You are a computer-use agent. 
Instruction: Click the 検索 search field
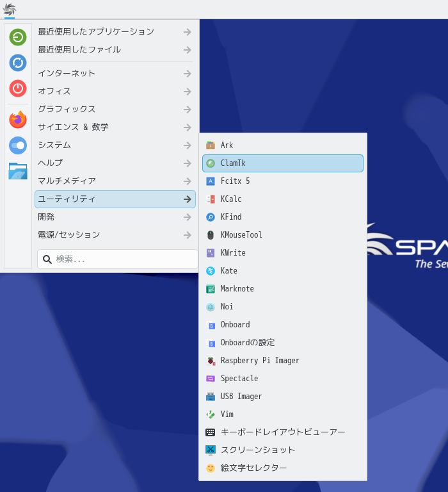(x=122, y=259)
